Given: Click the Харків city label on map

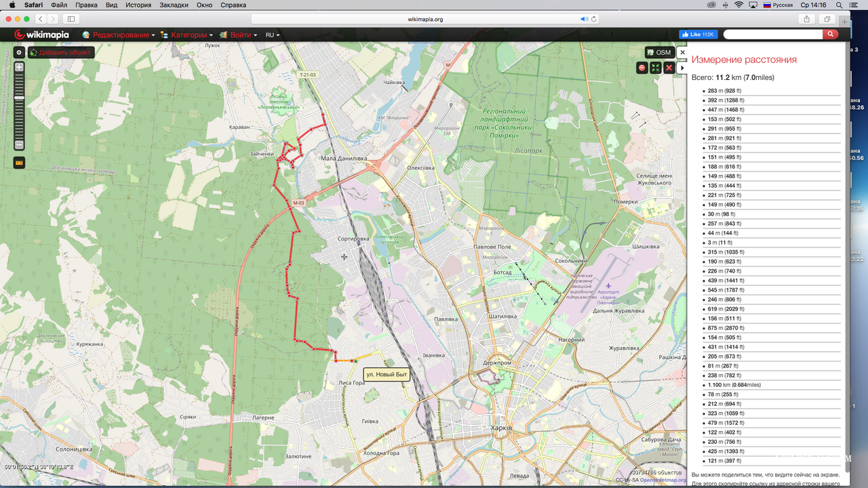Looking at the screenshot, I should pos(502,428).
